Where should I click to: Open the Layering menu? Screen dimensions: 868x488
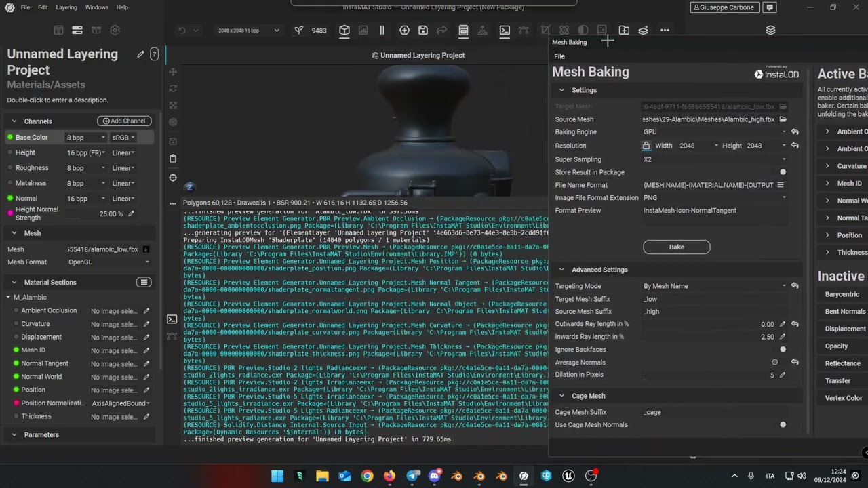66,7
